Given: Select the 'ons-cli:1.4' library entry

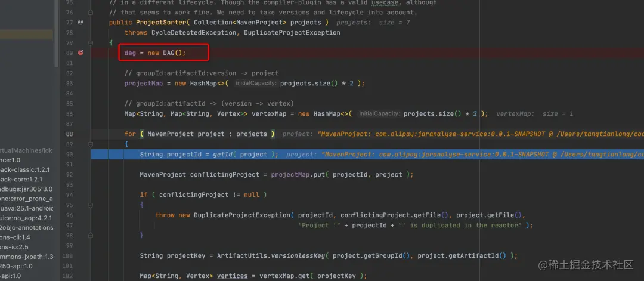Looking at the screenshot, I should [x=15, y=237].
